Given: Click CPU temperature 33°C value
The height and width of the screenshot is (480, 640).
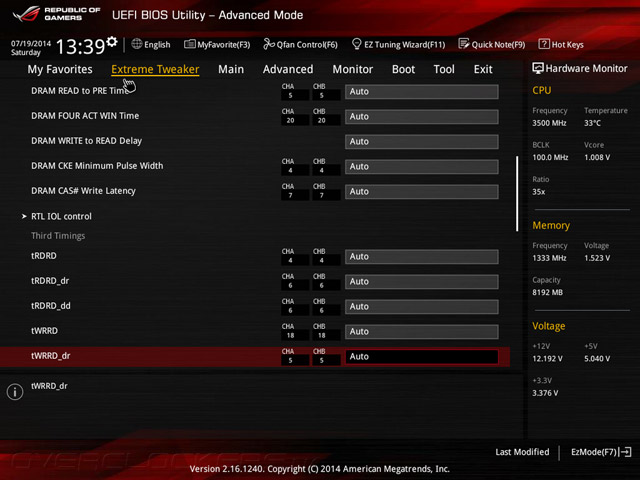Looking at the screenshot, I should pos(592,123).
